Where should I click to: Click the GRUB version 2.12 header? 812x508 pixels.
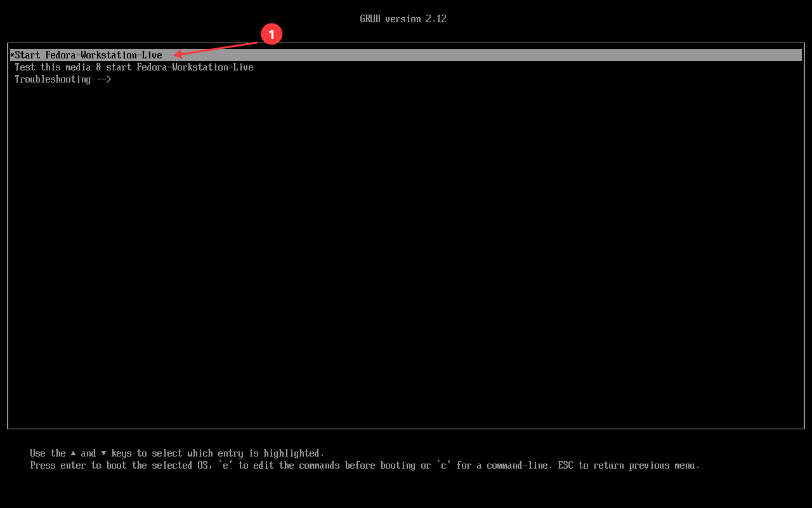pyautogui.click(x=403, y=19)
